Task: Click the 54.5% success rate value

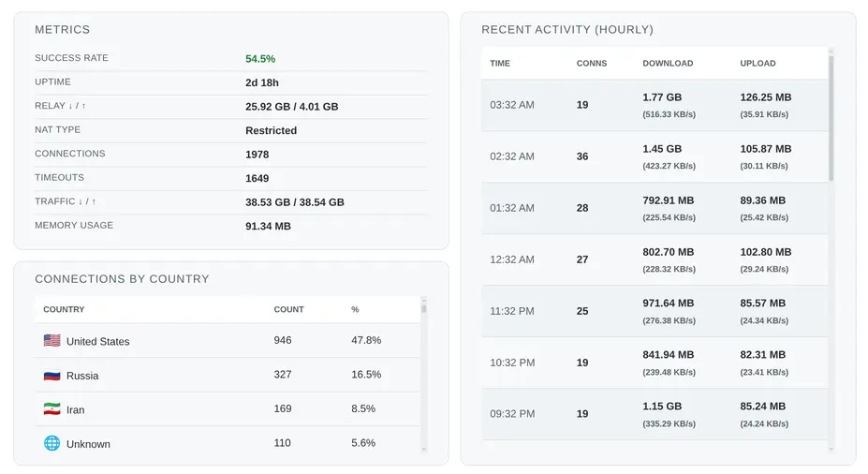Action: pos(260,59)
